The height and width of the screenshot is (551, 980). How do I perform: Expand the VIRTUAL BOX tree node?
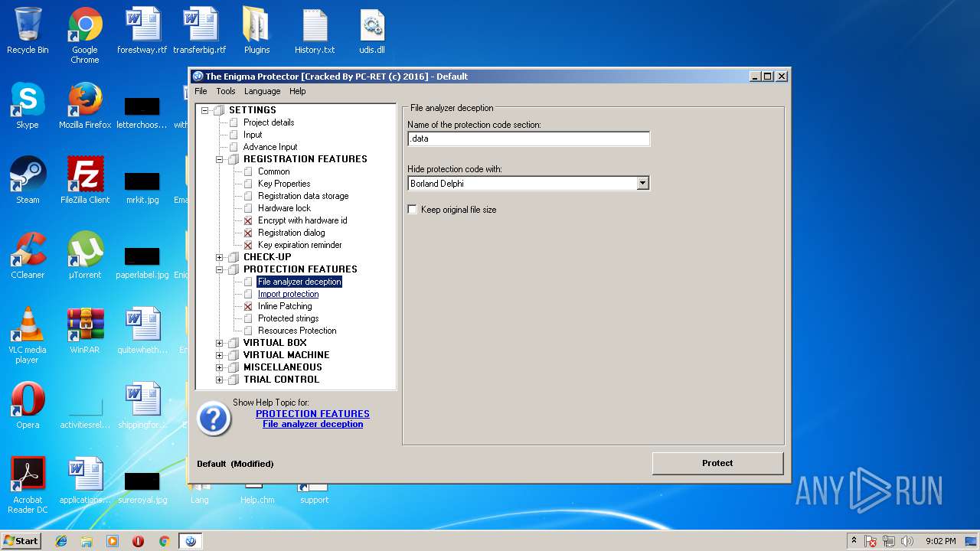(x=220, y=343)
